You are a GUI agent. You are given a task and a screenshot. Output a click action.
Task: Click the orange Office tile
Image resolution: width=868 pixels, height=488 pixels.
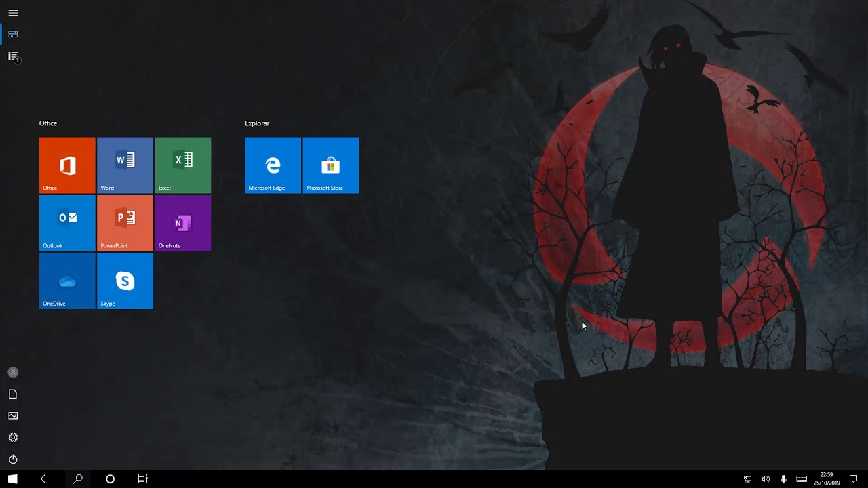point(67,165)
